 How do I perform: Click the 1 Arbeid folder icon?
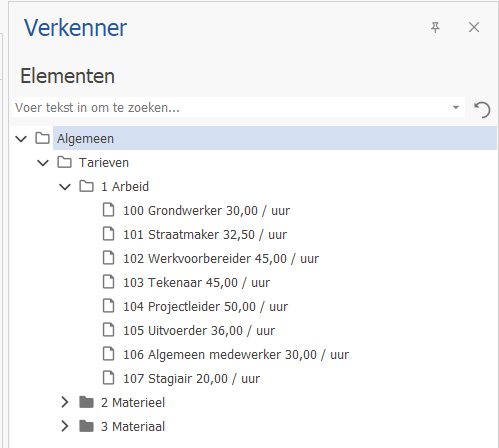point(86,186)
